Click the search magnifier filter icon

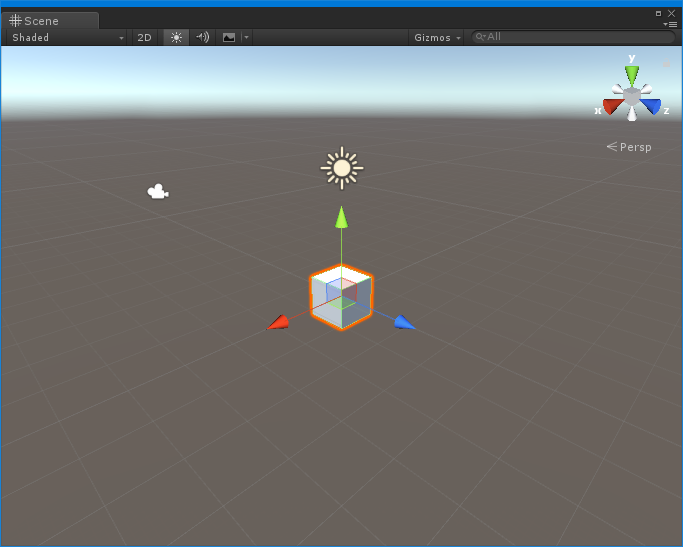pos(480,37)
